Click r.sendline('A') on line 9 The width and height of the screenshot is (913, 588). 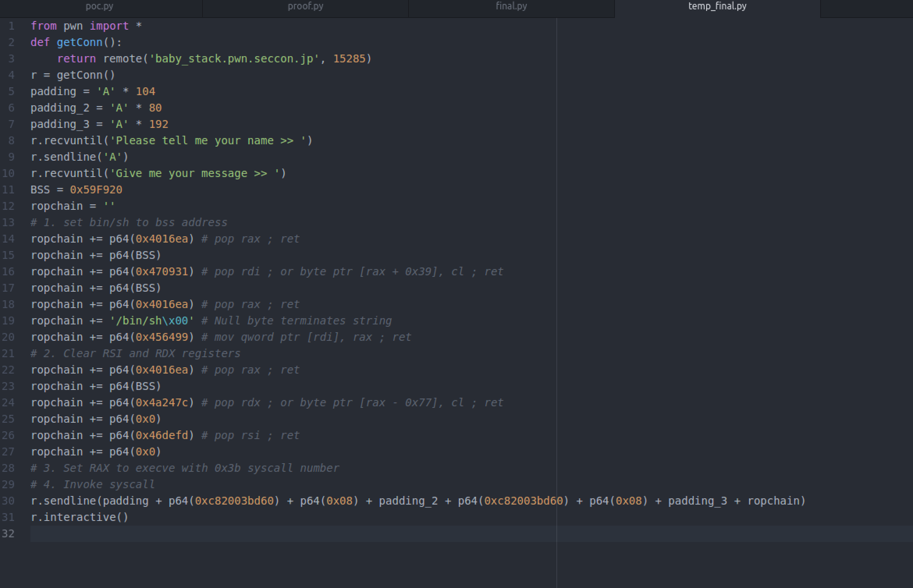coord(80,157)
